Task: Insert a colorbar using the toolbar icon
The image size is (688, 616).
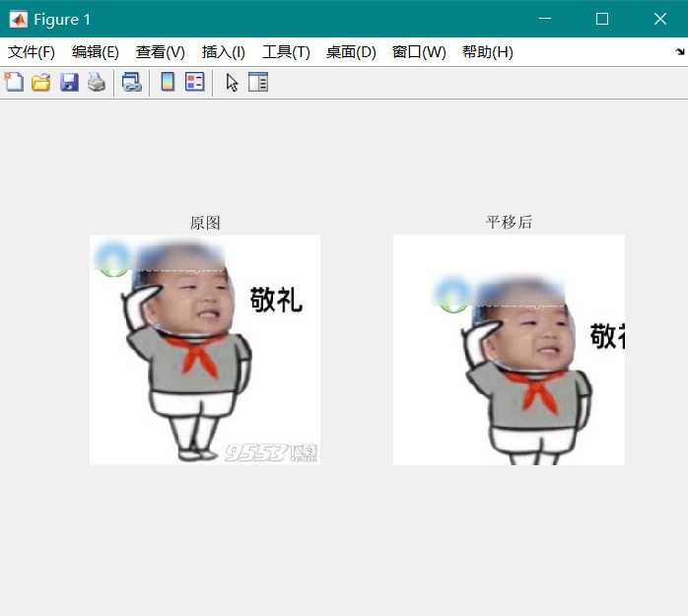Action: click(168, 82)
